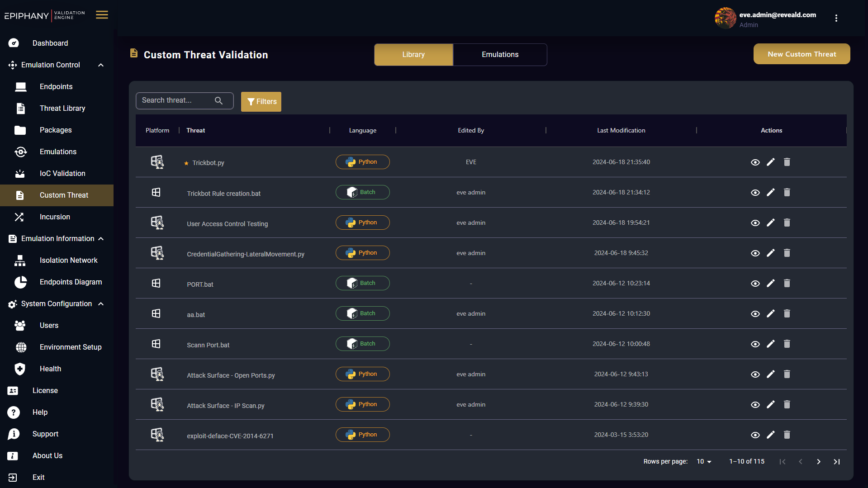Open IoC Validation in the sidebar

click(62, 173)
